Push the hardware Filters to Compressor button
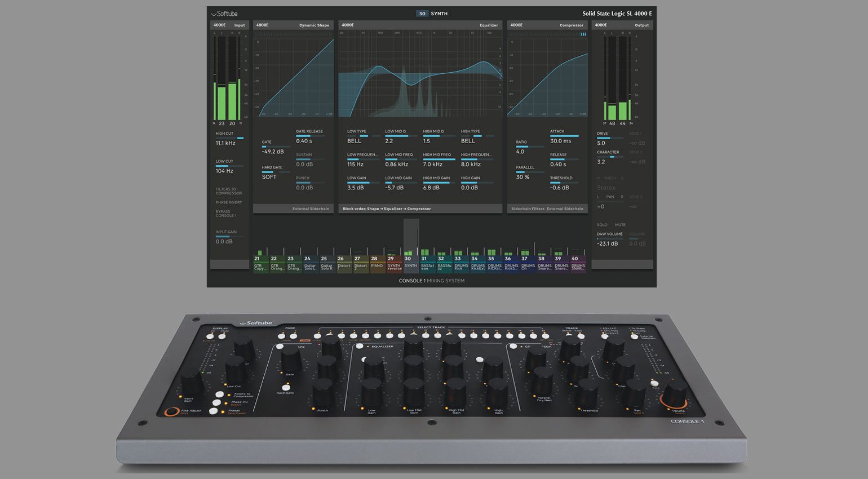The image size is (868, 479). pos(220,395)
